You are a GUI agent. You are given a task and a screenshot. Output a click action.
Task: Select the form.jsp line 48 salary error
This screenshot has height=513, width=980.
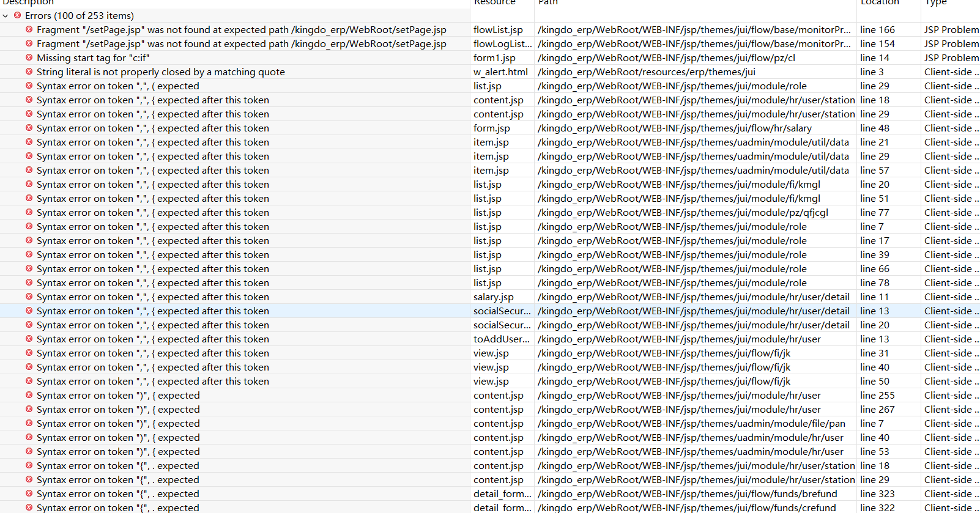[x=489, y=128]
